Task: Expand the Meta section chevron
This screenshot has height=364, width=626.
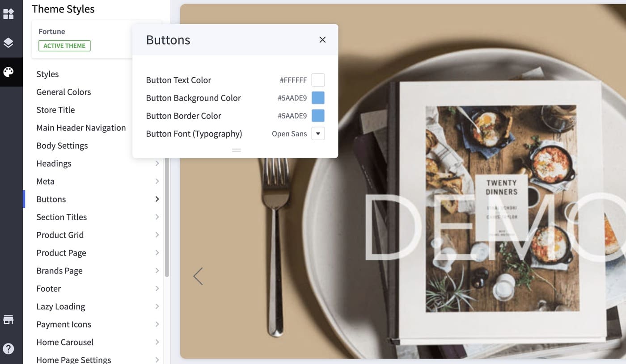Action: point(157,181)
